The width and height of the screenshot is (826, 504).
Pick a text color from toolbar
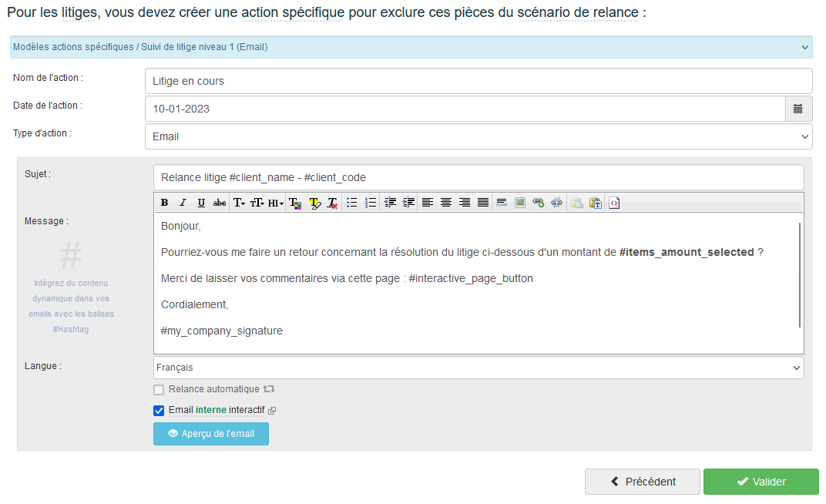pos(295,203)
